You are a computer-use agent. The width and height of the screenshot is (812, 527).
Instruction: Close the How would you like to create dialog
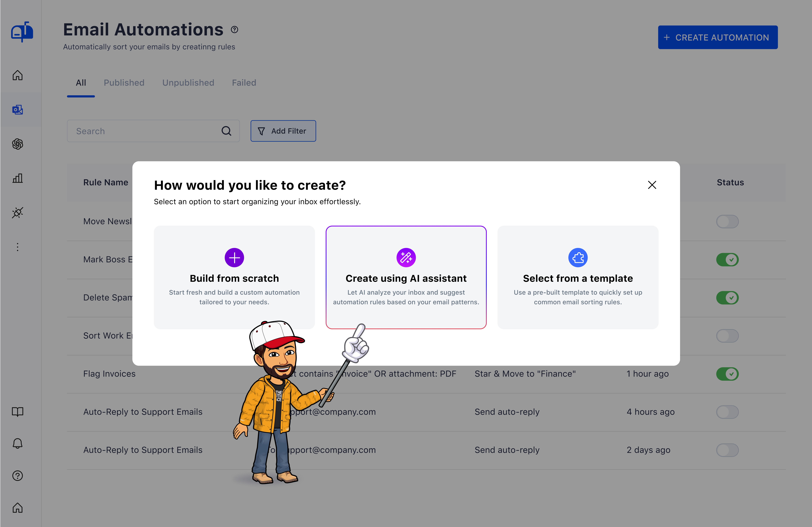(652, 185)
